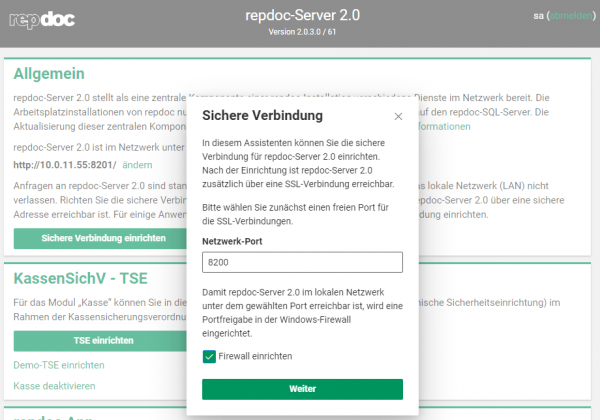Click the Kasse deaktivieren link
The width and height of the screenshot is (600, 420).
[54, 386]
